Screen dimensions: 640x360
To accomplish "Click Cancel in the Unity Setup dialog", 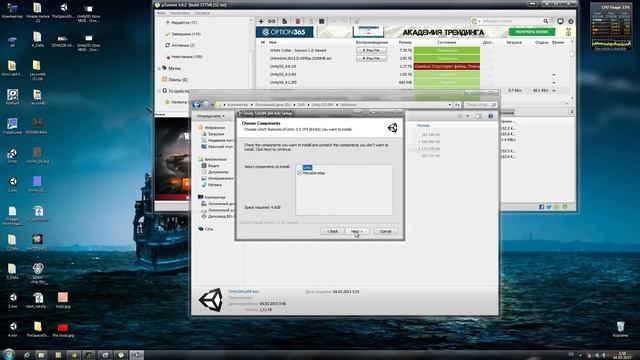I will coord(386,231).
